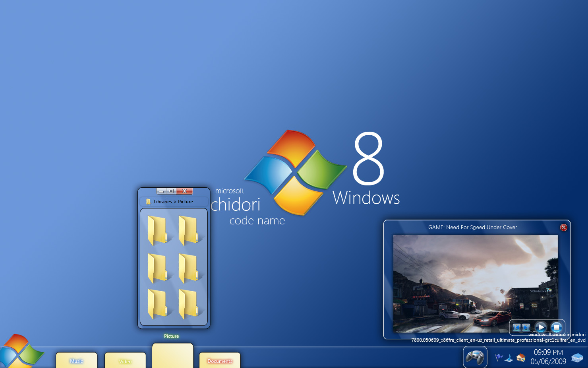Jump to the previous track in the game player
Viewport: 588px width, 368px height.
[x=516, y=327]
